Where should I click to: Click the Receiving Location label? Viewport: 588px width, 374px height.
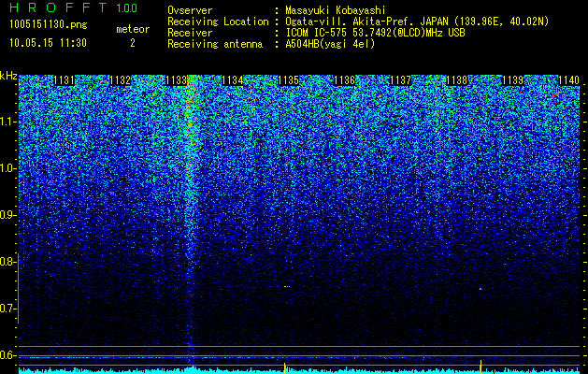(218, 22)
